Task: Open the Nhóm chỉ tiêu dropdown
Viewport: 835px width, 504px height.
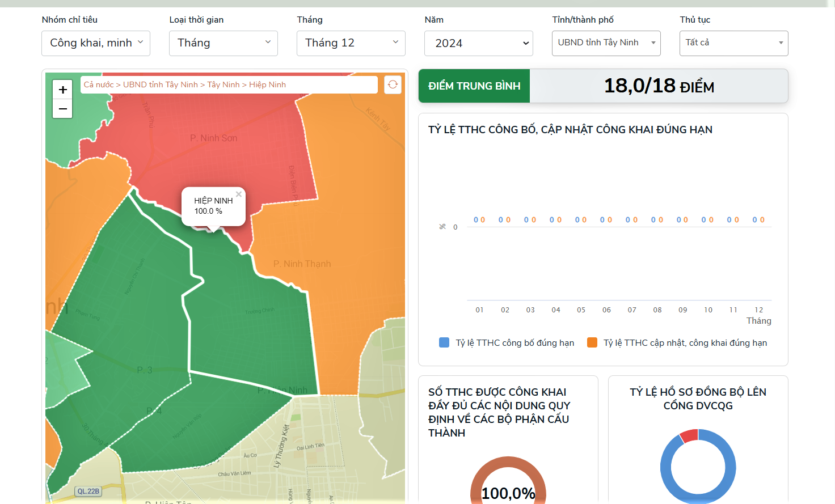Action: pos(96,43)
